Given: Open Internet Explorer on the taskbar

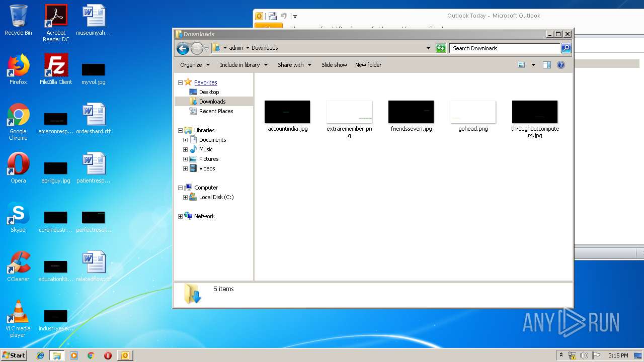Looking at the screenshot, I should click(x=40, y=355).
